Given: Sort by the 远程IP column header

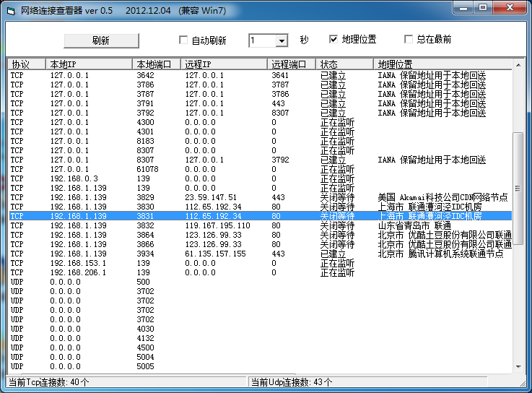Looking at the screenshot, I should click(x=224, y=64).
